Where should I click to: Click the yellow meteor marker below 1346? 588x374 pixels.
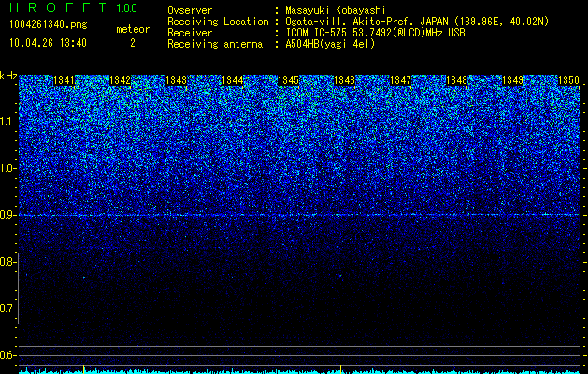click(x=340, y=369)
